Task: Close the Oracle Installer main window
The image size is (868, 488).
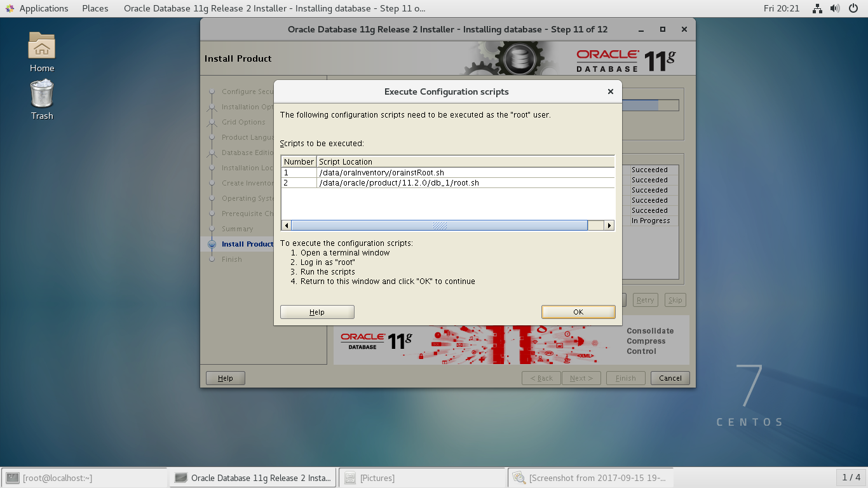Action: (684, 29)
